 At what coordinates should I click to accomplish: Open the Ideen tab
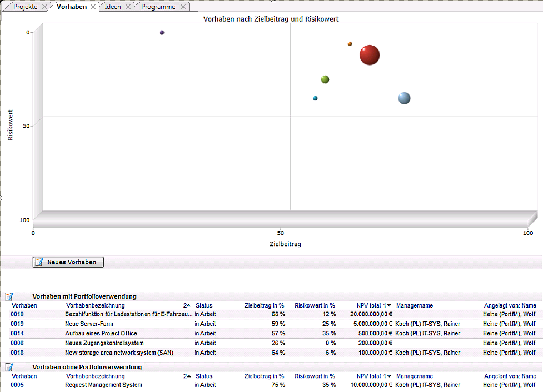coord(113,7)
